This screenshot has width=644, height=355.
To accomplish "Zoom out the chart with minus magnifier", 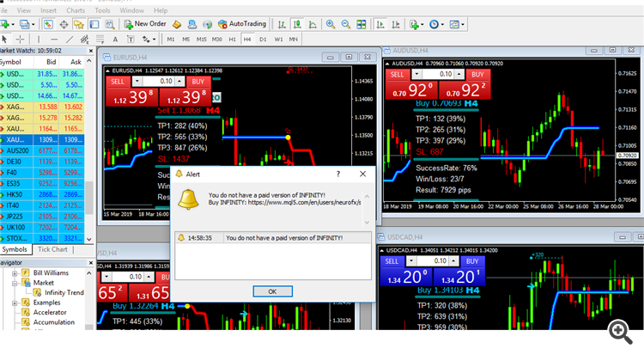I will coord(346,25).
